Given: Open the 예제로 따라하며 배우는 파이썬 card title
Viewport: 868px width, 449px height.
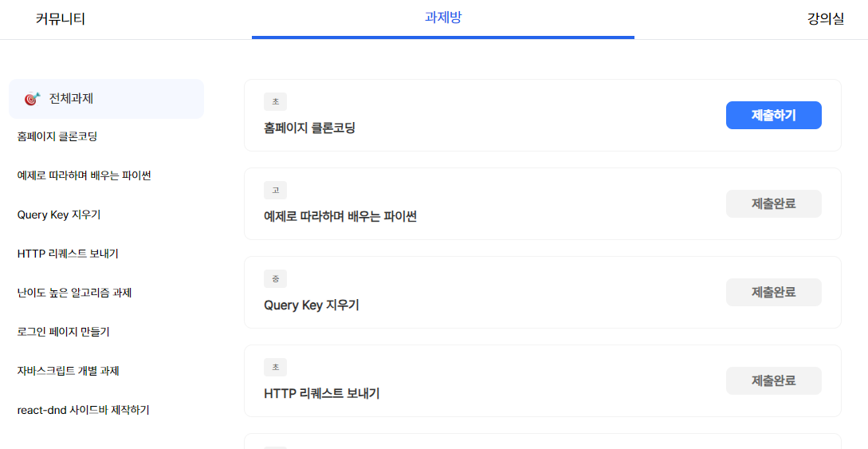Looking at the screenshot, I should (x=340, y=217).
